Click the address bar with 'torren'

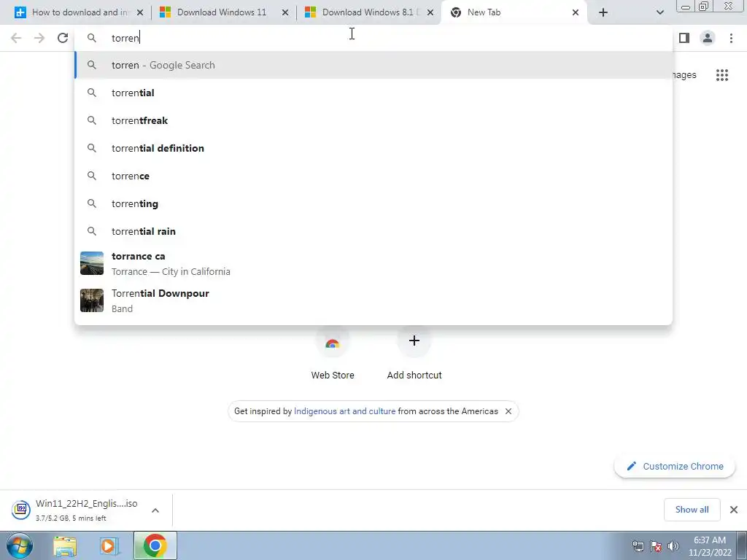tap(373, 38)
